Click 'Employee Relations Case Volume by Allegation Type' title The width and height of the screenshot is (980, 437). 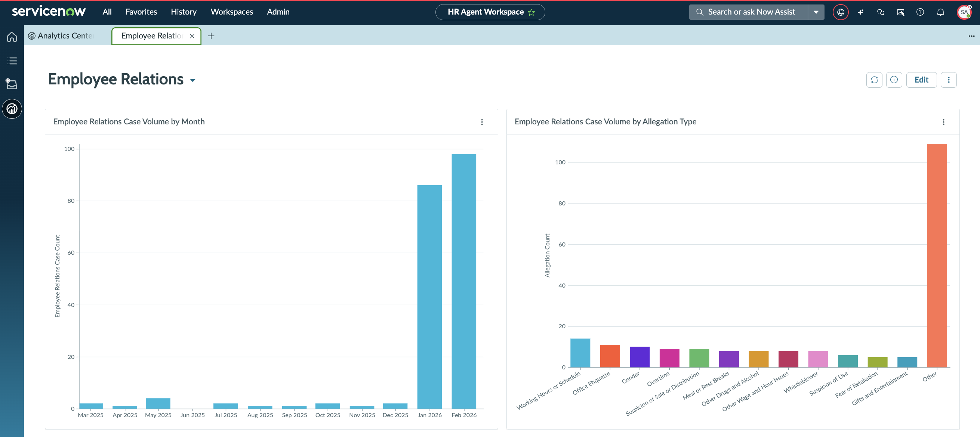point(605,121)
